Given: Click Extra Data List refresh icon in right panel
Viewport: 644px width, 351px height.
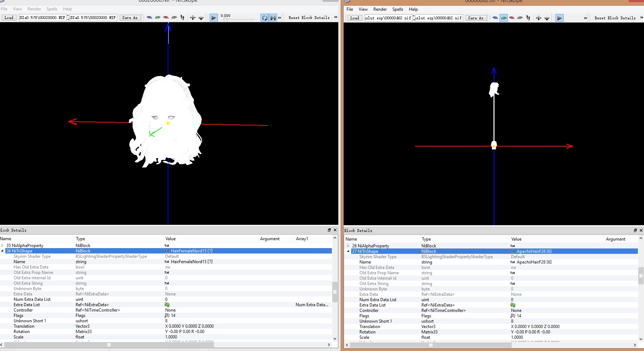Looking at the screenshot, I should tap(513, 305).
